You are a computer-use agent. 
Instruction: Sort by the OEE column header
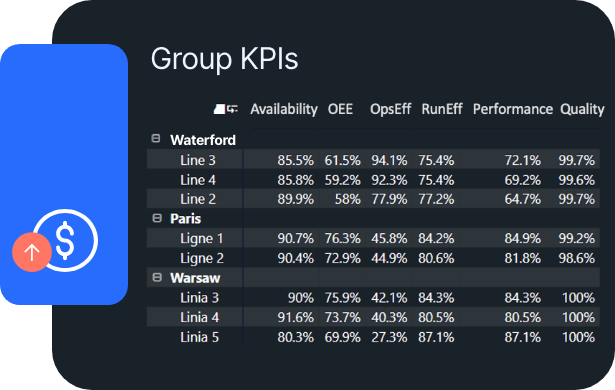(x=340, y=109)
